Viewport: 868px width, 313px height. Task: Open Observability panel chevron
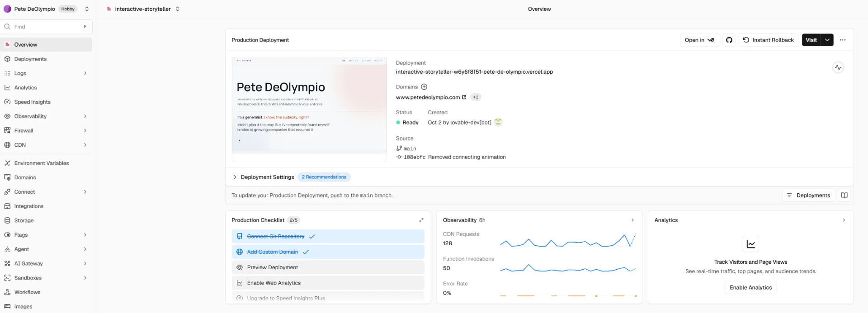[x=632, y=220]
